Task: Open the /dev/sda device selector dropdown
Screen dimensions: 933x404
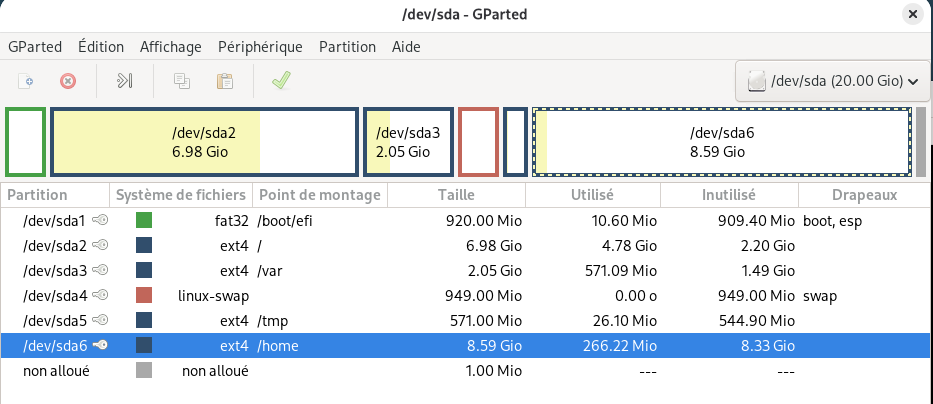Action: [x=832, y=80]
